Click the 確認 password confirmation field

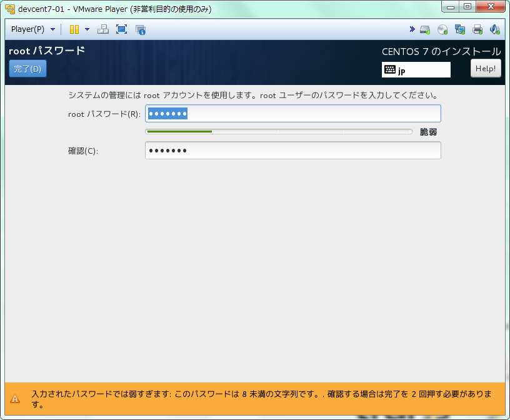click(292, 151)
